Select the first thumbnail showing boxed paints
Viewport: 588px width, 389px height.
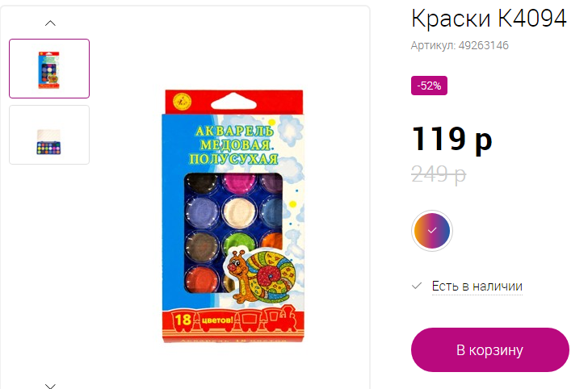49,69
